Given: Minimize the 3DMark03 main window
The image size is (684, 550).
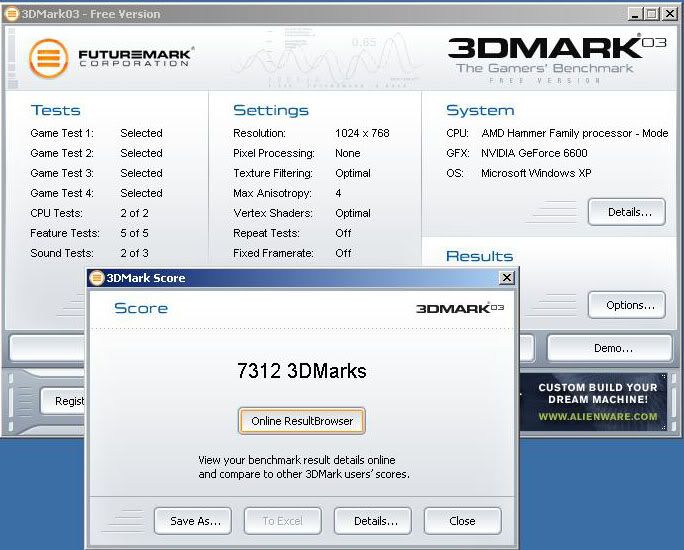Looking at the screenshot, I should (x=634, y=14).
